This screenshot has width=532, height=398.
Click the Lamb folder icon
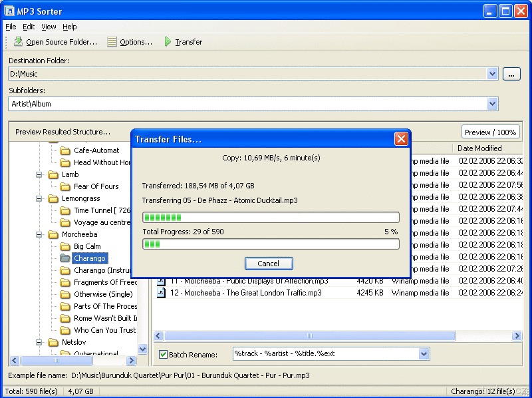coord(53,174)
